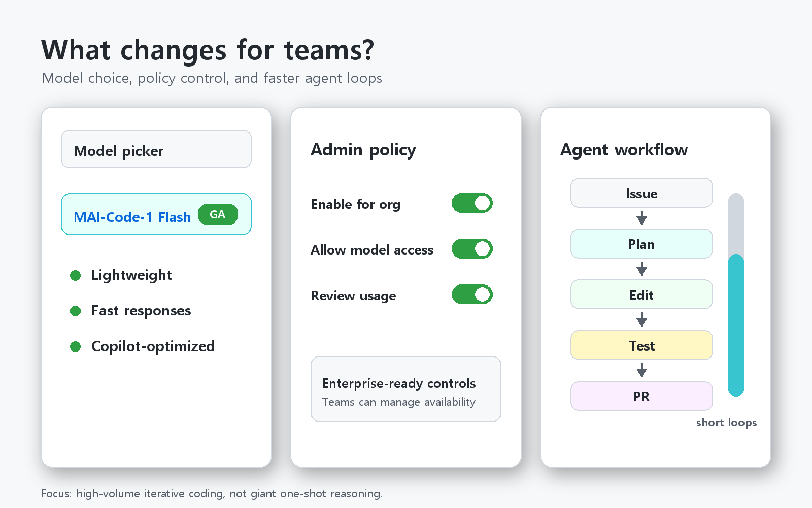Image resolution: width=812 pixels, height=508 pixels.
Task: Select the Issue workflow step
Action: [x=641, y=193]
